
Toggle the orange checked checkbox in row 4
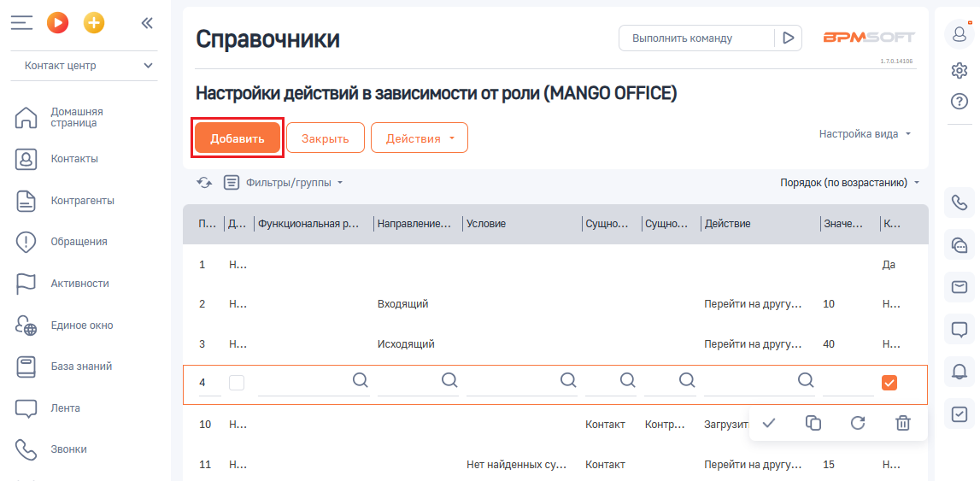pos(889,383)
